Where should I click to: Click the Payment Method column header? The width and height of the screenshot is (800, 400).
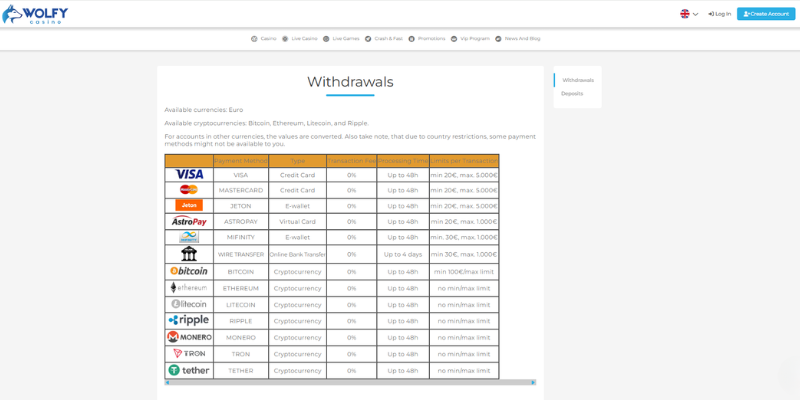(241, 161)
